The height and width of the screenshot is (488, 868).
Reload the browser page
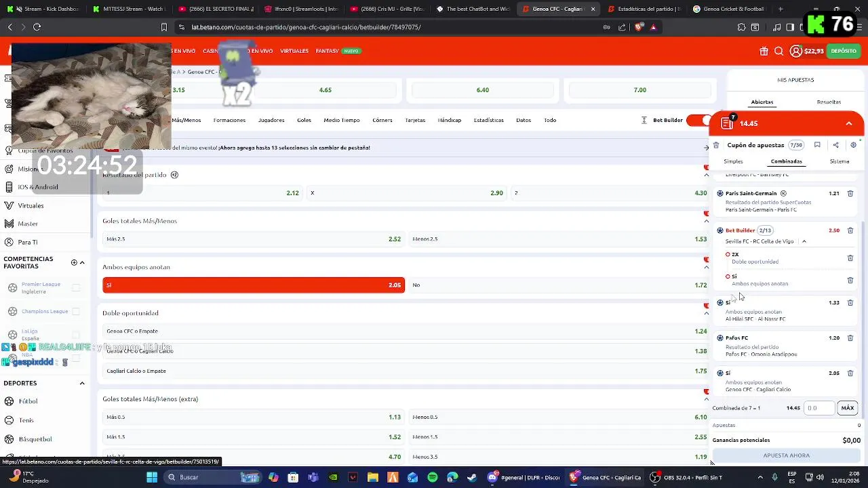click(x=37, y=27)
